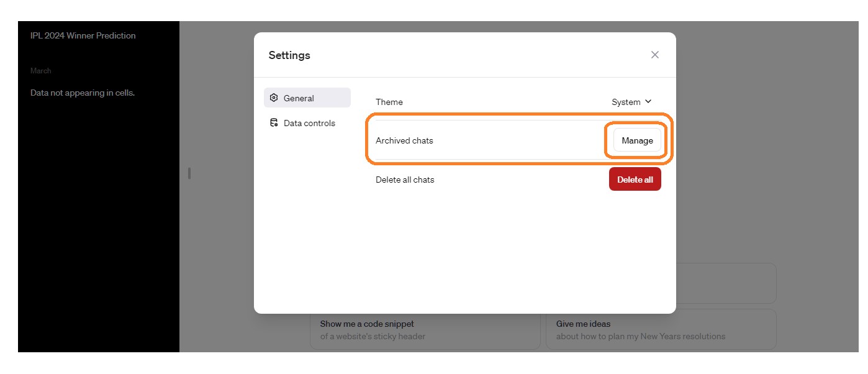Click the sidebar resize handle
Viewport: 868px width, 374px height.
pyautogui.click(x=189, y=173)
